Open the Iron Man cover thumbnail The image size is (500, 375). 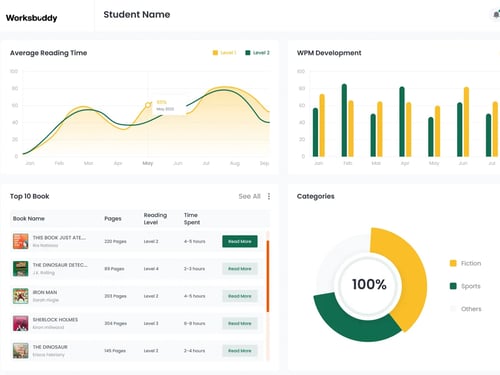point(21,296)
